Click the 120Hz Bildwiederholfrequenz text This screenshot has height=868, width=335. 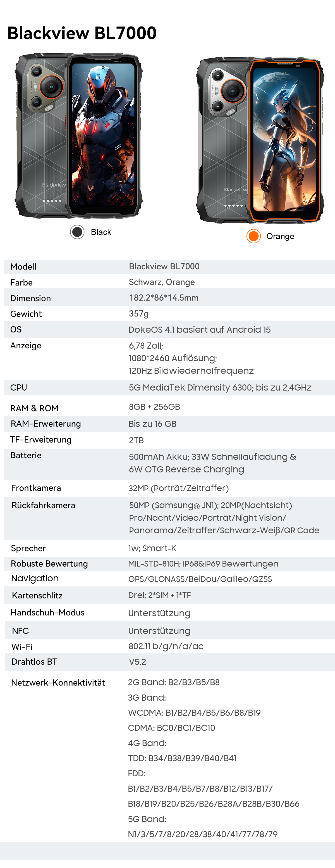pyautogui.click(x=191, y=371)
